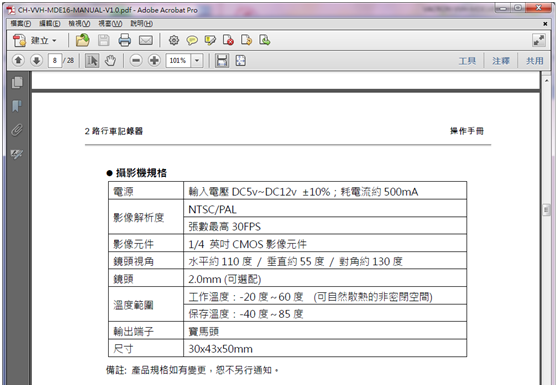The height and width of the screenshot is (387, 558).
Task: Click the extract page icon
Action: [x=264, y=40]
